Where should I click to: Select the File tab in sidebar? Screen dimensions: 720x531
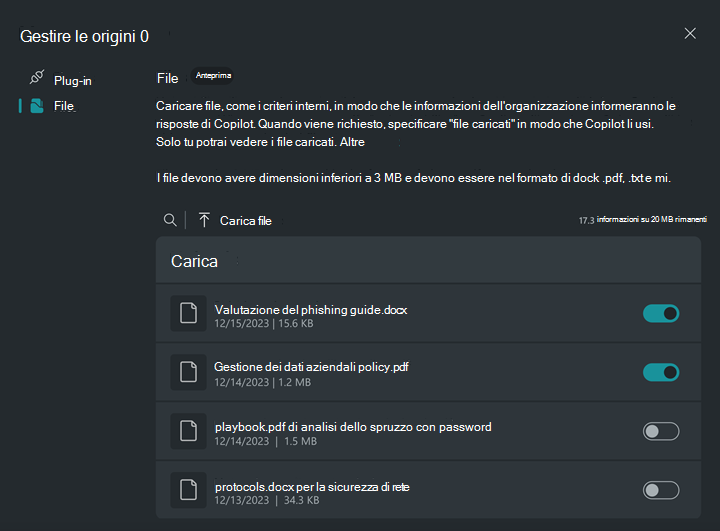[x=63, y=106]
